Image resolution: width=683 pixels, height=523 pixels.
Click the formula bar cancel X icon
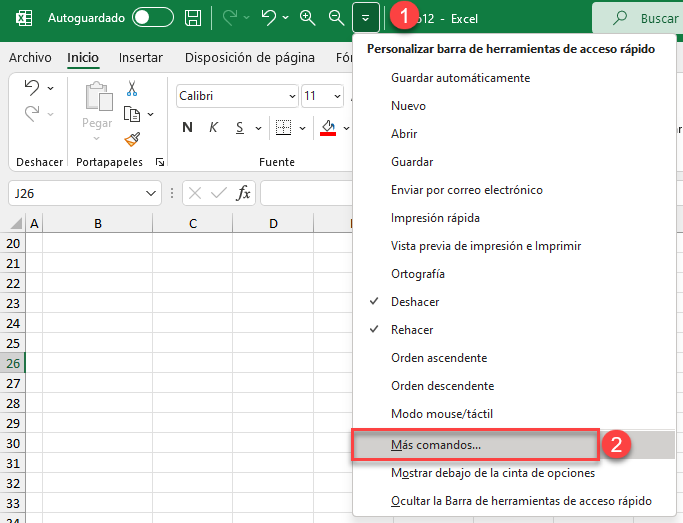tap(195, 193)
